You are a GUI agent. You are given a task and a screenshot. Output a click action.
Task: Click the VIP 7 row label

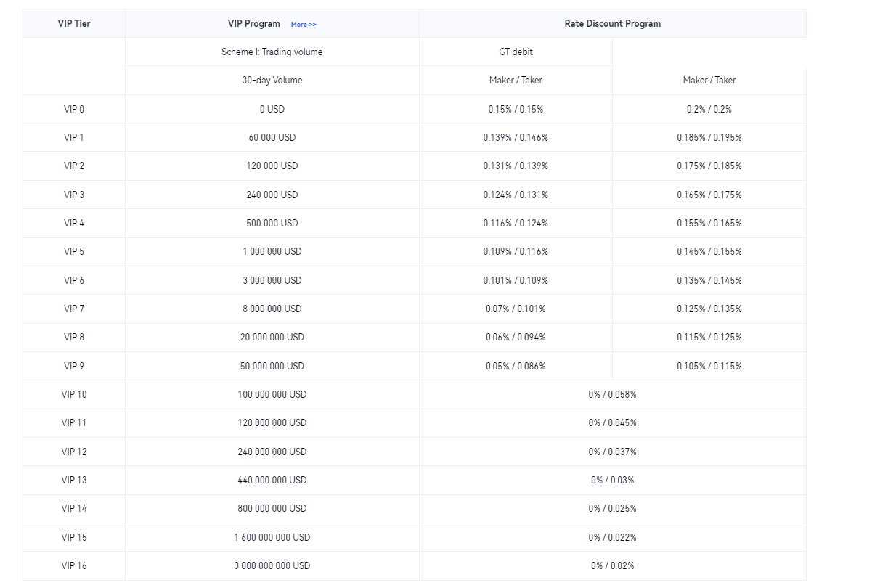pos(74,309)
